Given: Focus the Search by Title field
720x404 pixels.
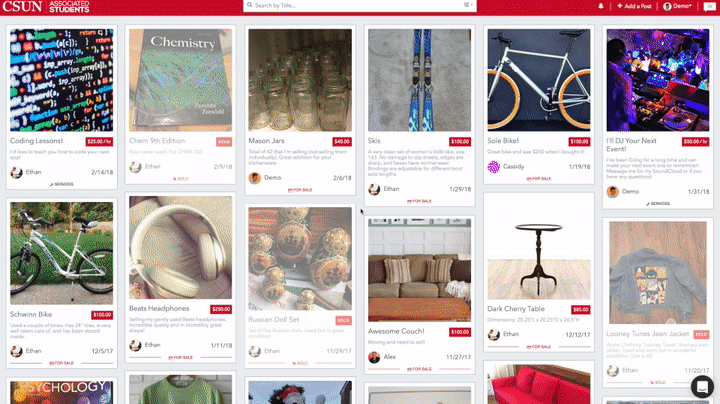Looking at the screenshot, I should tap(356, 6).
